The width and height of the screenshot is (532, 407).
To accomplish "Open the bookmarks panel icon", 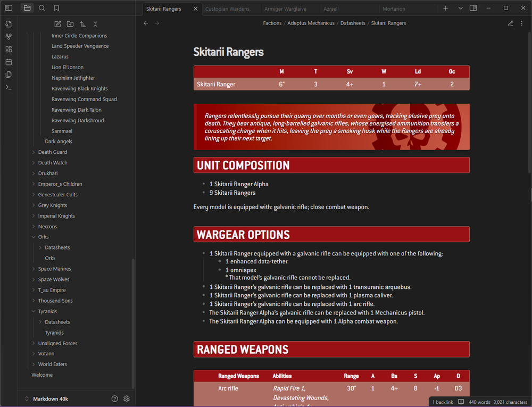I will 56,8.
